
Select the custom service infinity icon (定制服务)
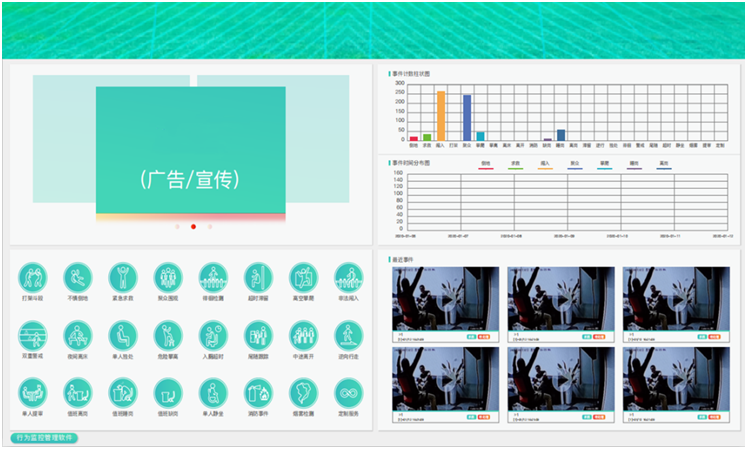pyautogui.click(x=348, y=392)
